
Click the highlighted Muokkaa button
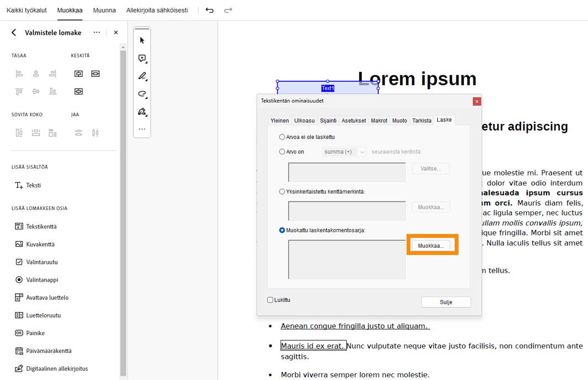[x=433, y=244]
